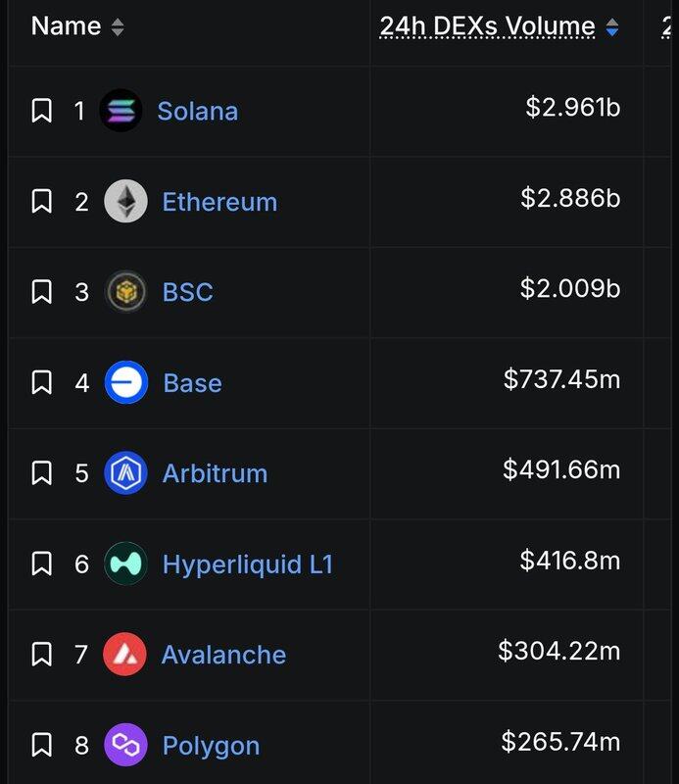Open the BSC chain link
Screen dimensions: 679x784
(187, 292)
